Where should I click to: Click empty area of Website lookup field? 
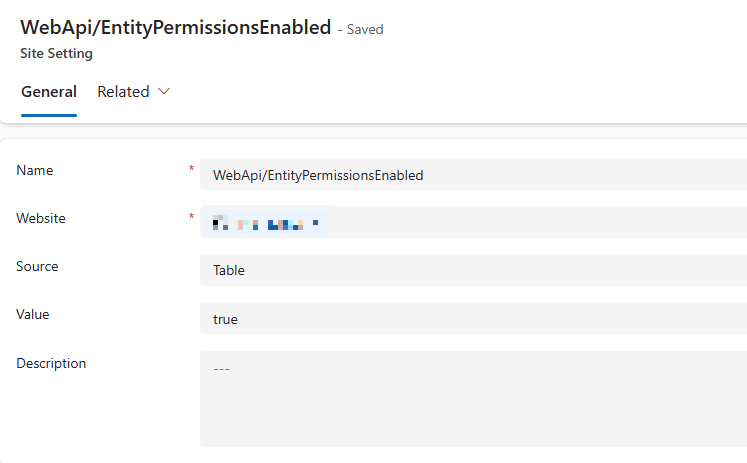click(540, 222)
